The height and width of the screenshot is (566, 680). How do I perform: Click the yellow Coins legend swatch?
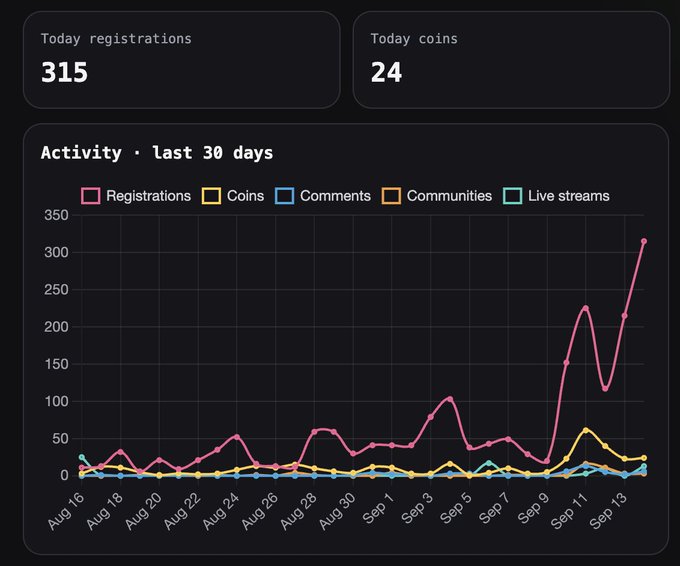click(x=211, y=196)
